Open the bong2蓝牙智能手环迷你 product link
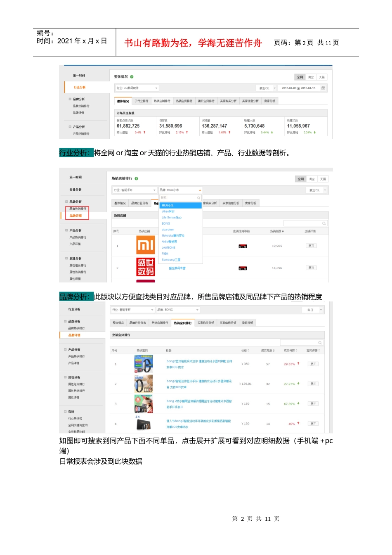392x555 pixels. [x=199, y=364]
